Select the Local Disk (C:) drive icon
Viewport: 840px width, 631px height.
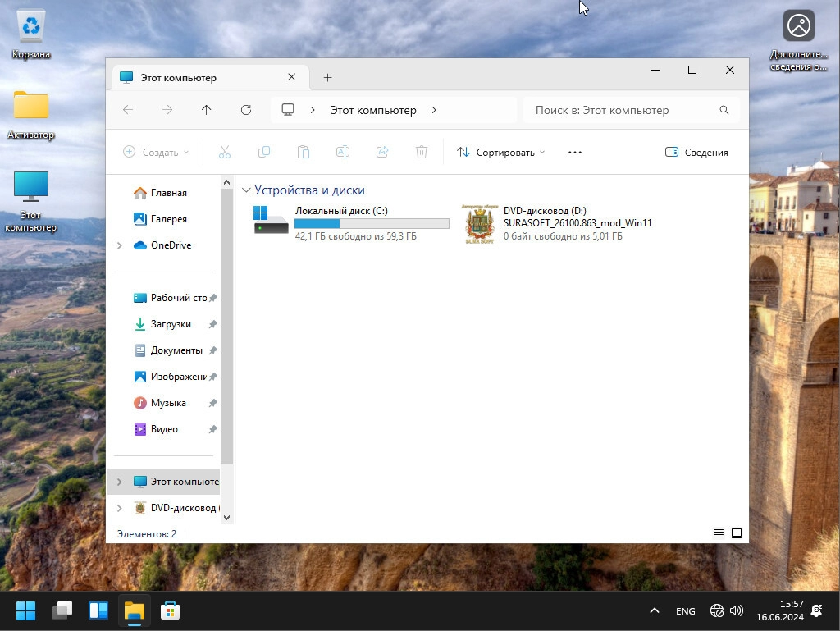271,220
